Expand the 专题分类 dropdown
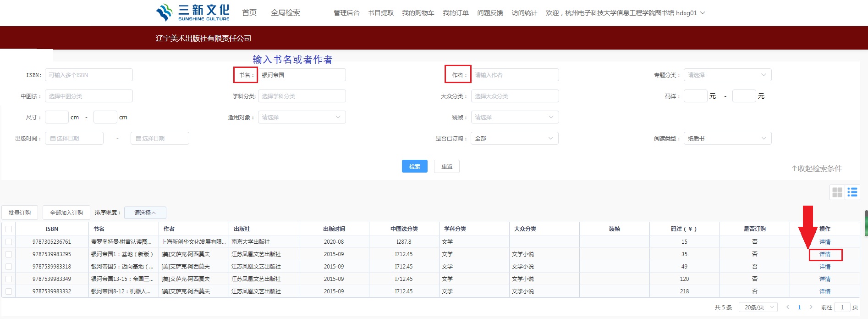Image resolution: width=868 pixels, height=319 pixels. (x=727, y=75)
